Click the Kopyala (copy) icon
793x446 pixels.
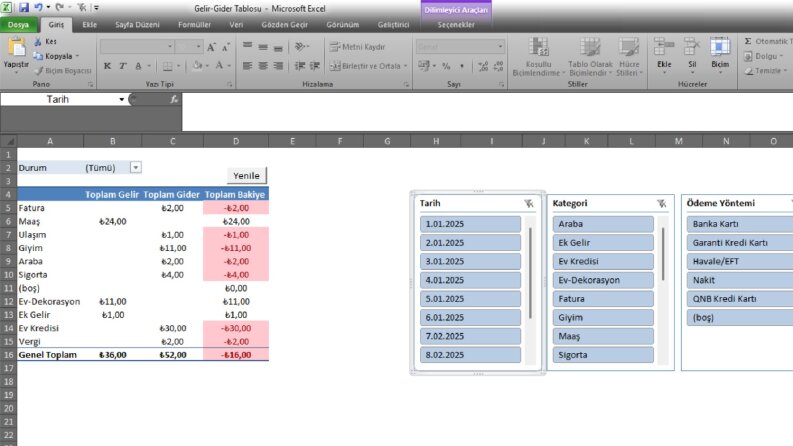pyautogui.click(x=38, y=56)
